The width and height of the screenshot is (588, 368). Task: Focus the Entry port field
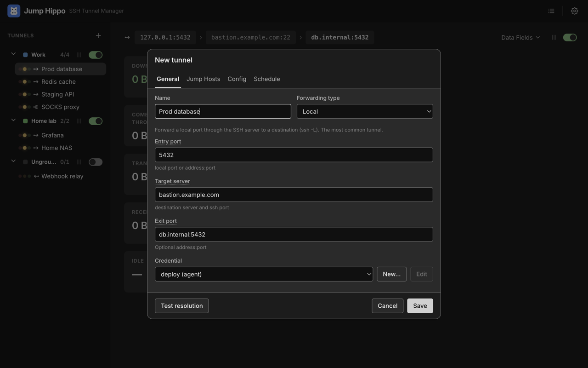pos(294,155)
